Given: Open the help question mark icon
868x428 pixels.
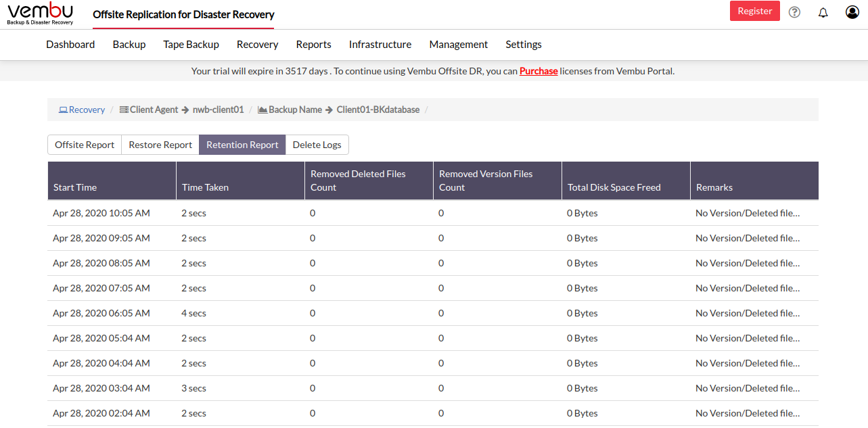Looking at the screenshot, I should (795, 12).
